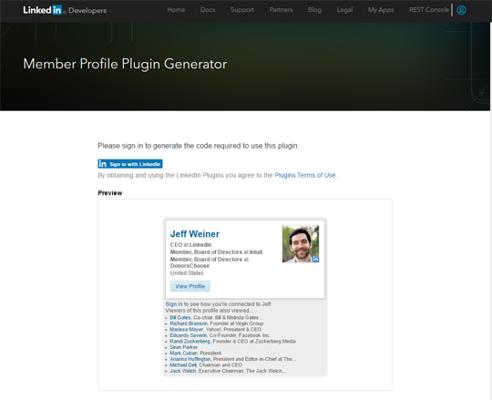Click Sign in with LinkedIn button
The height and width of the screenshot is (400, 492).
pyautogui.click(x=130, y=164)
